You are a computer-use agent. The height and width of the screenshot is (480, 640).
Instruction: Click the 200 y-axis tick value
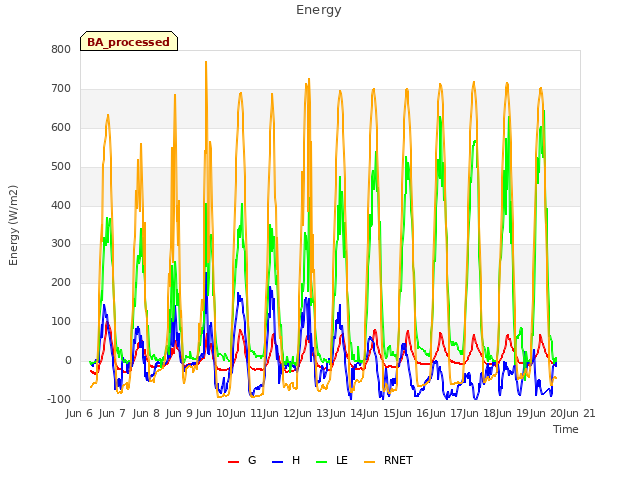click(61, 282)
